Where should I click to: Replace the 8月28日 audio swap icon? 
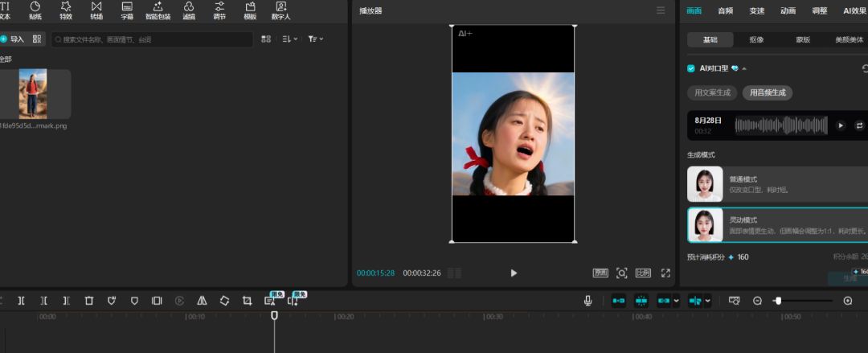tap(859, 125)
